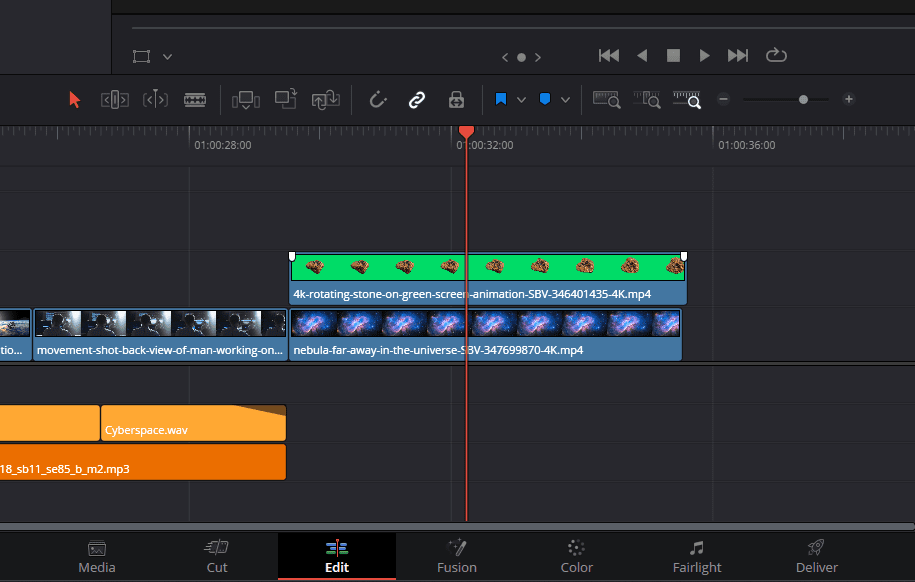Click Full Extent Zoom icon
This screenshot has height=582, width=915.
tap(607, 100)
